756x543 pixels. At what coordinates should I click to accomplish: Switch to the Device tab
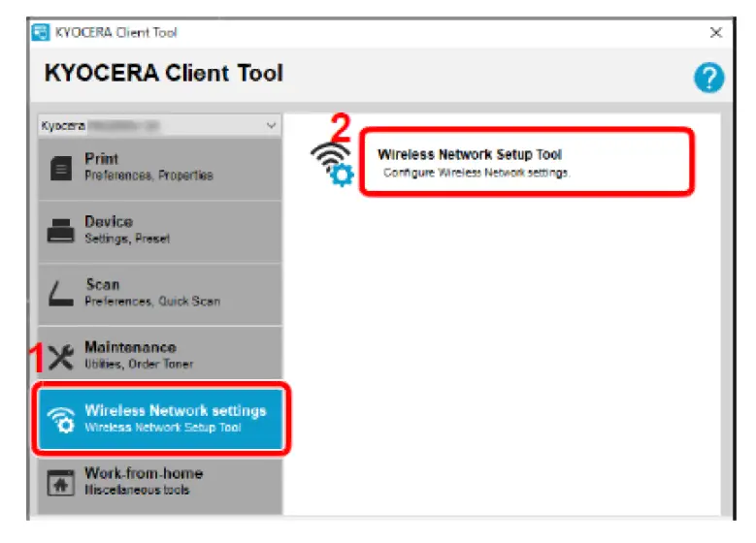tap(159, 232)
